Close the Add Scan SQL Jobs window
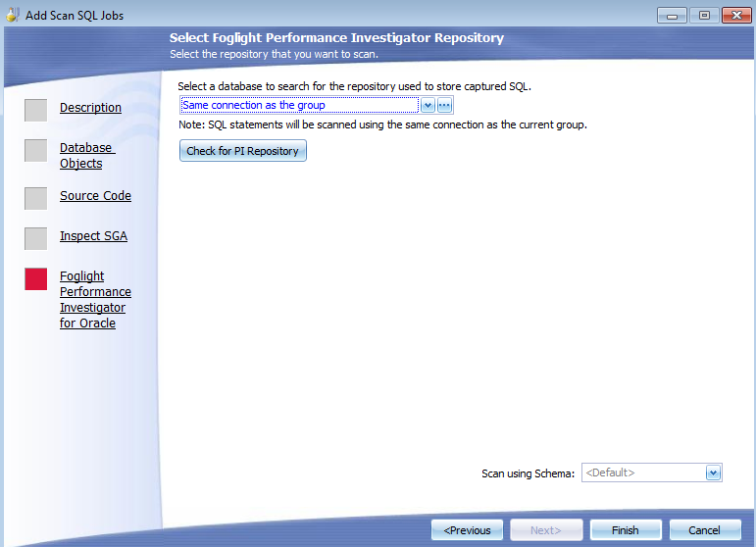Viewport: 756px width, 547px height. pos(736,16)
